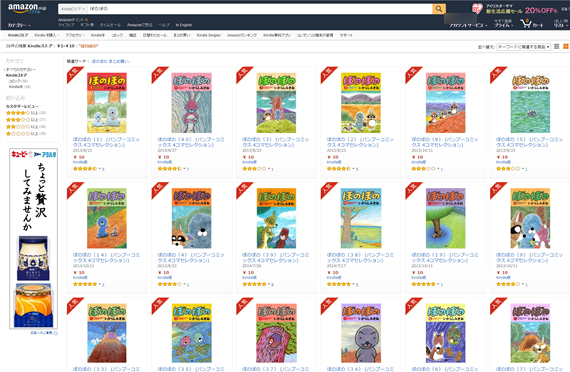Screen dimensions: 570x372
Task: Open cover thumbnail of ぼのぼの (34)
Action: click(361, 333)
